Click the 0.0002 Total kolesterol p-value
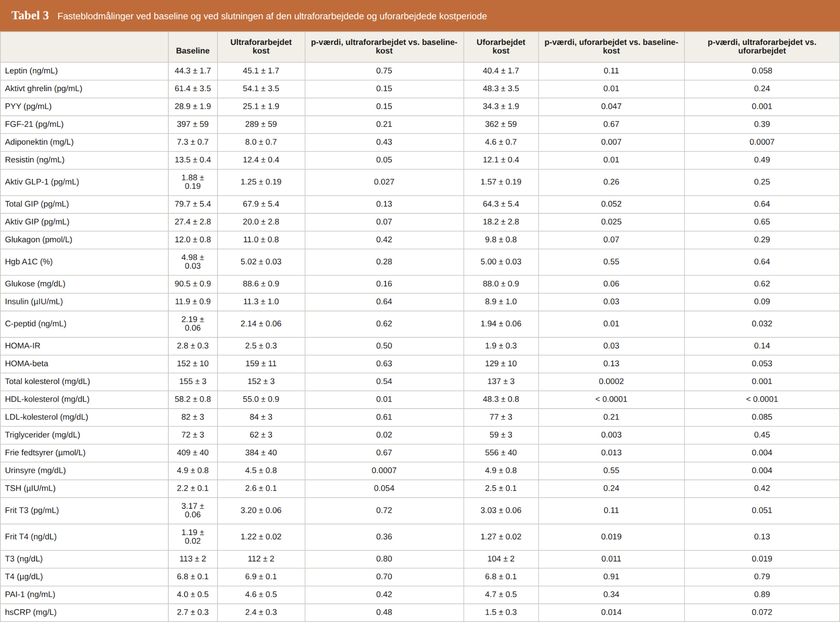 [x=611, y=381]
